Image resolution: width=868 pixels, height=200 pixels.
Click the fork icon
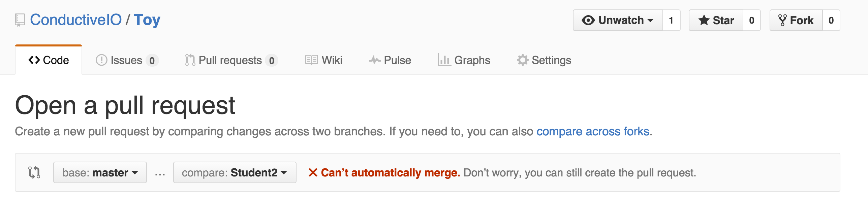782,20
